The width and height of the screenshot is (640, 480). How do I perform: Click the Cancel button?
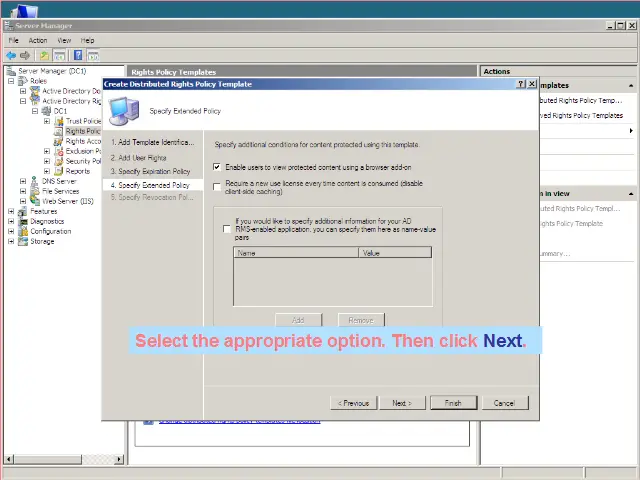click(504, 403)
